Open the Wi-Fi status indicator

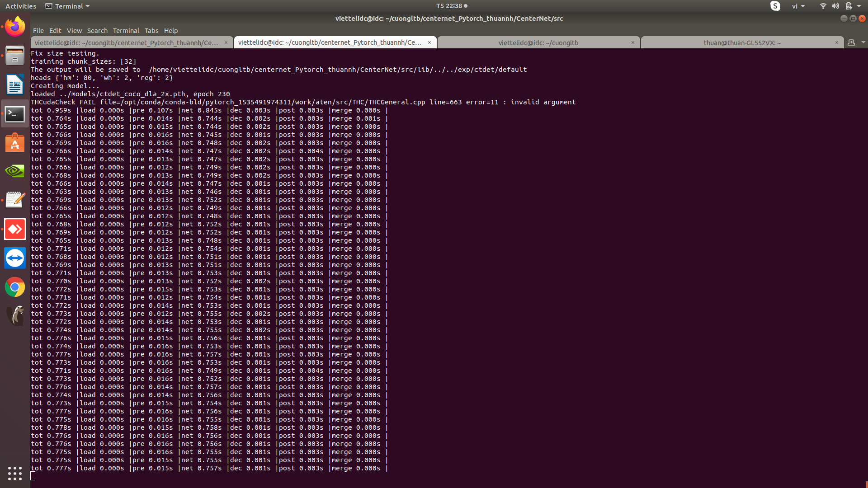click(x=823, y=6)
